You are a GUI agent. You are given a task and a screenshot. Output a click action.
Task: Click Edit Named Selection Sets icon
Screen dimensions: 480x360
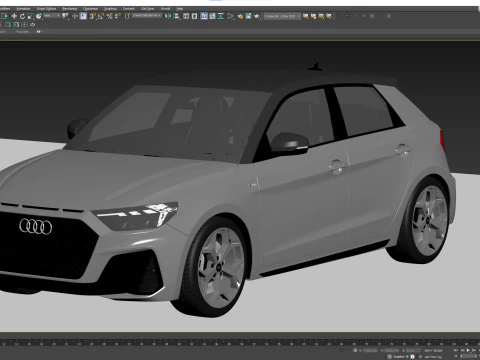click(127, 16)
